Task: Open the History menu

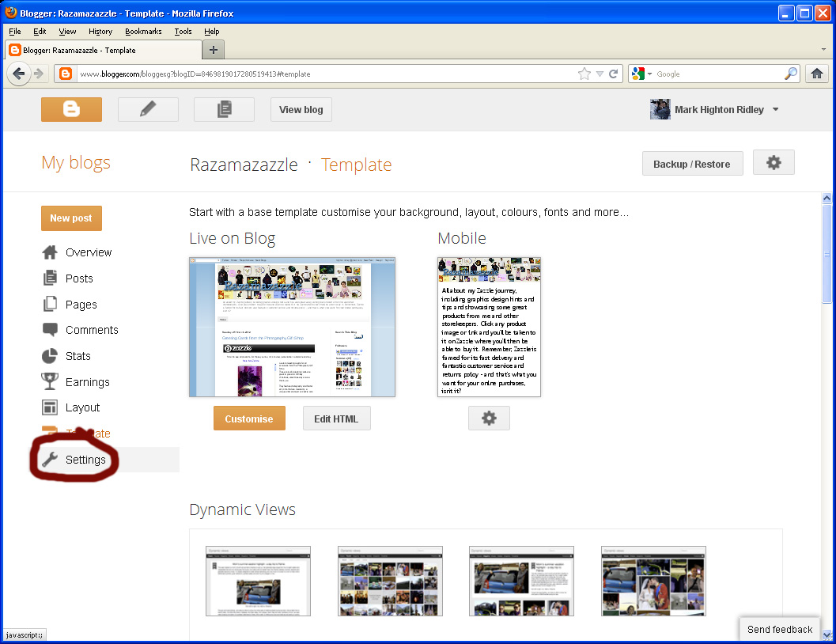Action: 100,32
